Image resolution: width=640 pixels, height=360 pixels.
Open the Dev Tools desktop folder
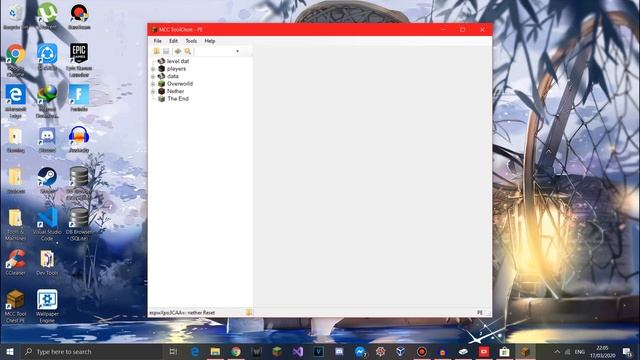click(47, 262)
